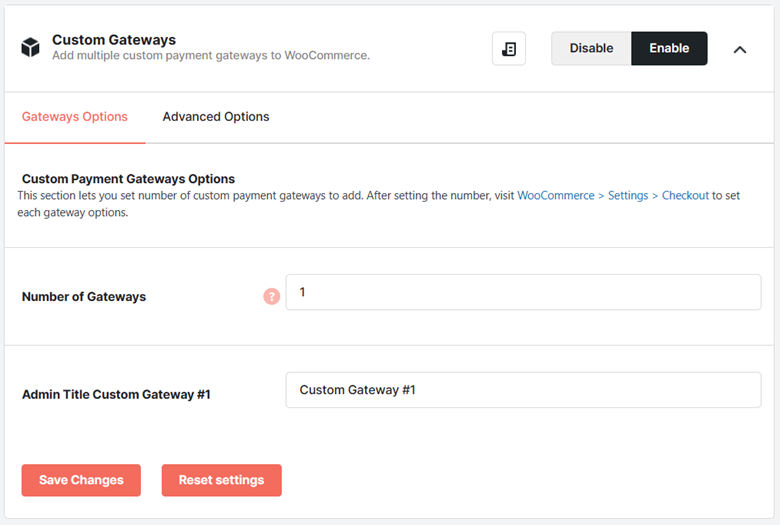Switch to the Advanced Options tab
Image resolution: width=780 pixels, height=525 pixels.
[x=216, y=116]
